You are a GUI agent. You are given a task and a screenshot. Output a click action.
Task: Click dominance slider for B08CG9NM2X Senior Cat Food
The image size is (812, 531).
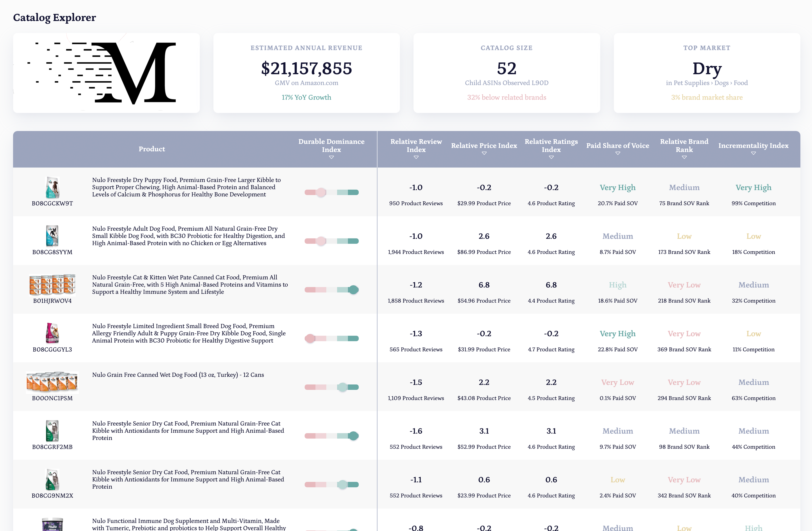click(331, 485)
